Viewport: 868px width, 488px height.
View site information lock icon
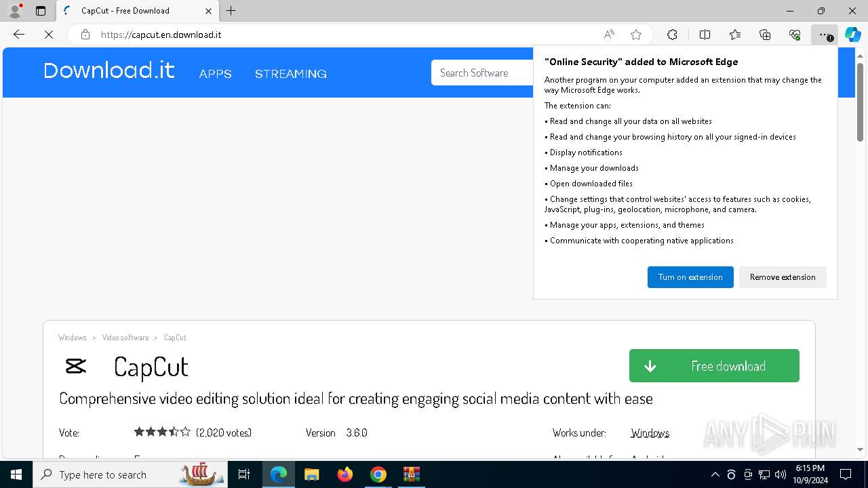coord(85,35)
